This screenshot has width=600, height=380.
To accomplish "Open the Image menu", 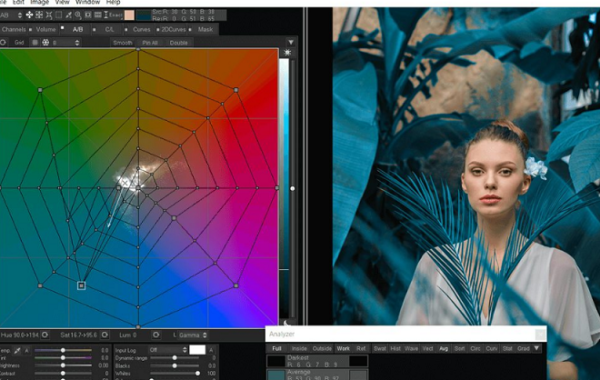I will [39, 2].
